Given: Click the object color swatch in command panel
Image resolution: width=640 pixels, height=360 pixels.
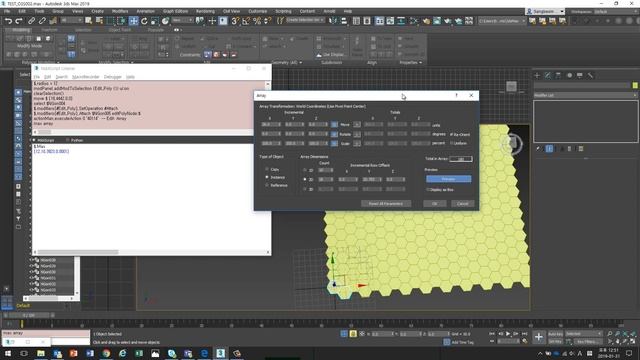Looking at the screenshot, I should point(635,85).
